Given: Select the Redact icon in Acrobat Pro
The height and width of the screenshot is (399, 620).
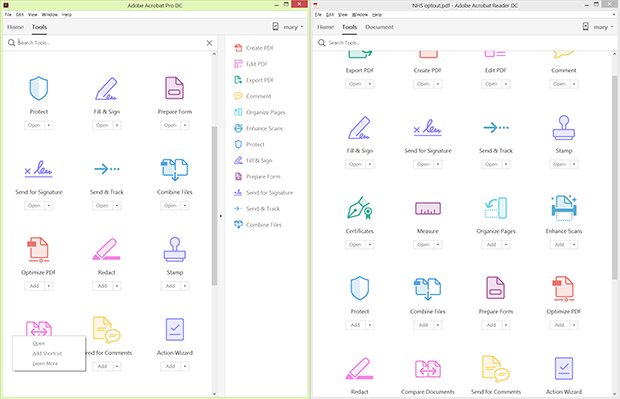Looking at the screenshot, I should [106, 249].
